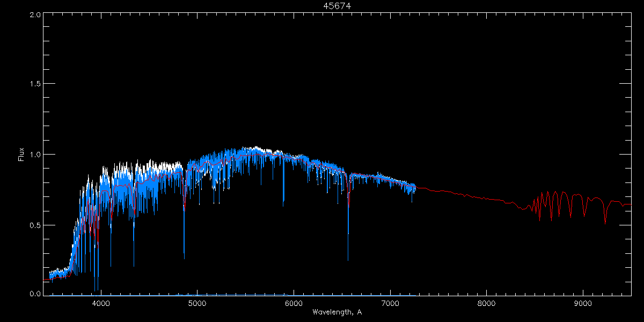644x322 pixels.
Task: Click the Wavelength, A x-axis label
Action: [x=337, y=312]
